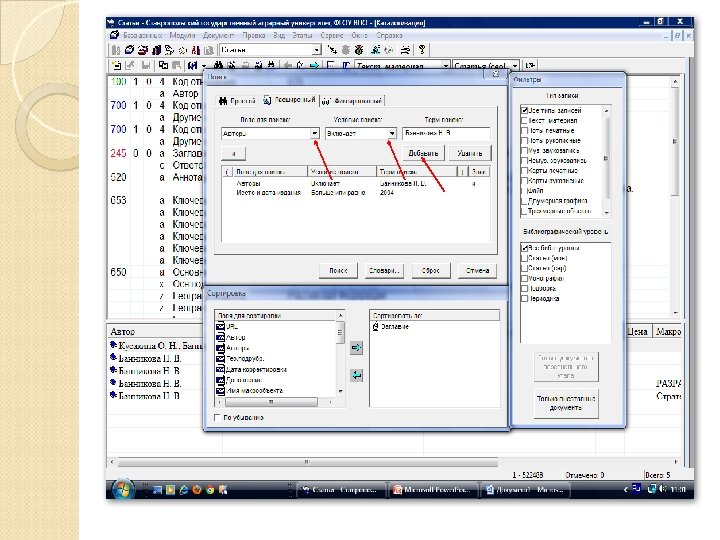
Task: Check Текст. материал in the Фильтры panel
Action: pyautogui.click(x=524, y=120)
